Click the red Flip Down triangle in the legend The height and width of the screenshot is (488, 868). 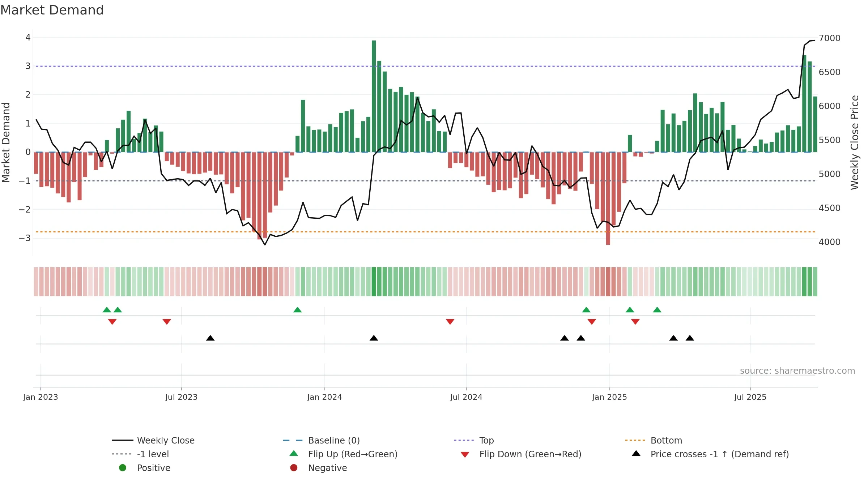465,455
